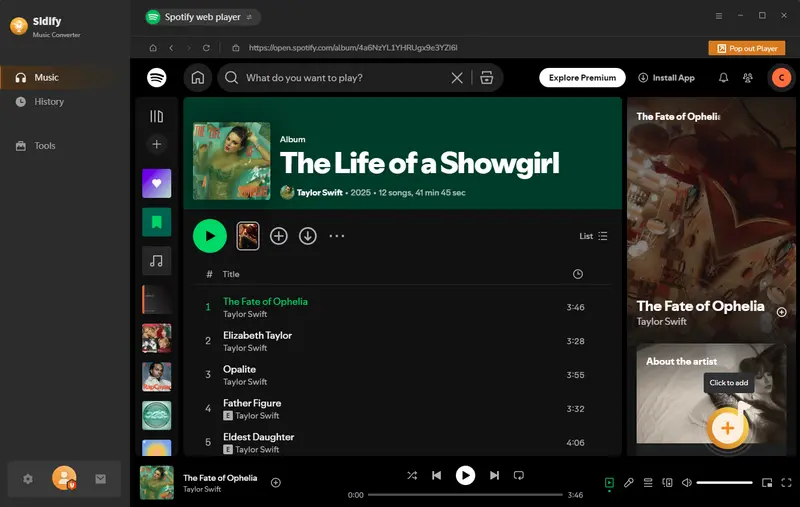Toggle shuffle playback

tap(412, 476)
